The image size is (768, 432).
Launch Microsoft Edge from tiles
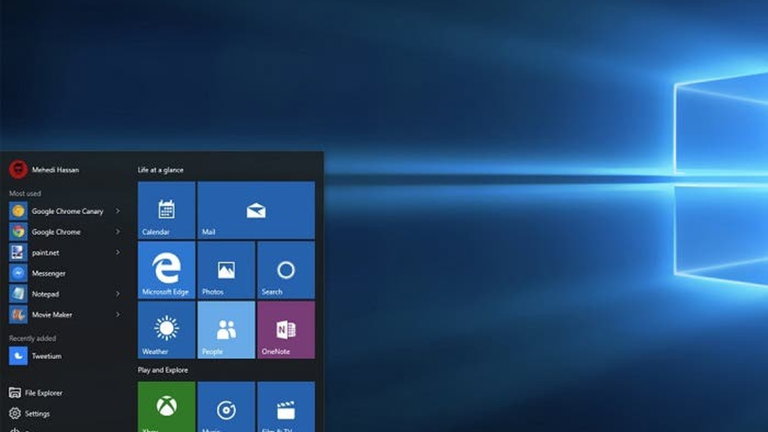pos(166,270)
